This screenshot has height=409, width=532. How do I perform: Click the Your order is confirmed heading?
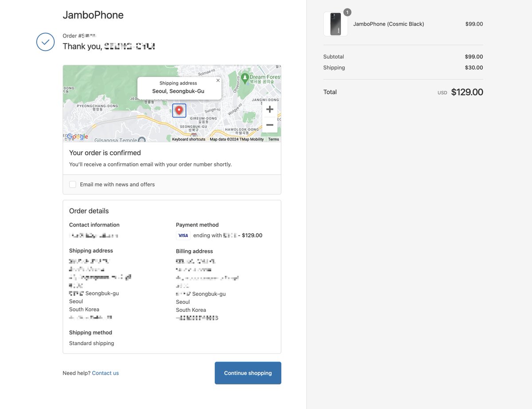(x=105, y=153)
